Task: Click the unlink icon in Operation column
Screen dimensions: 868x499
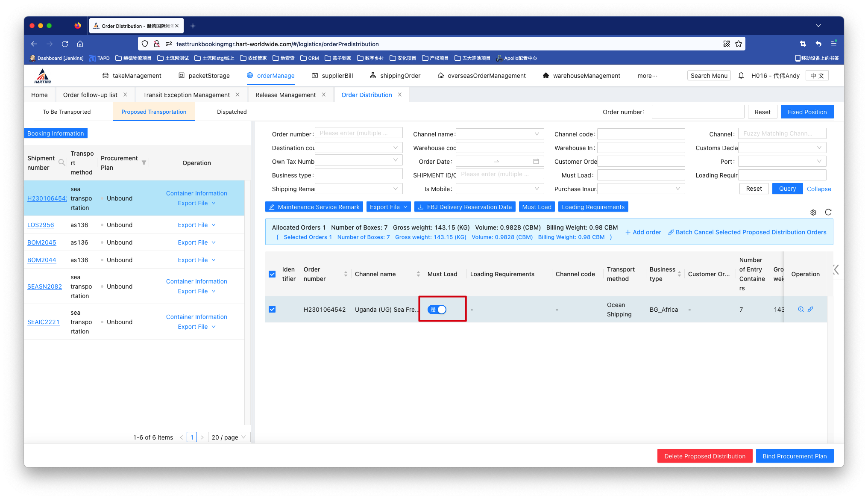Action: [810, 309]
